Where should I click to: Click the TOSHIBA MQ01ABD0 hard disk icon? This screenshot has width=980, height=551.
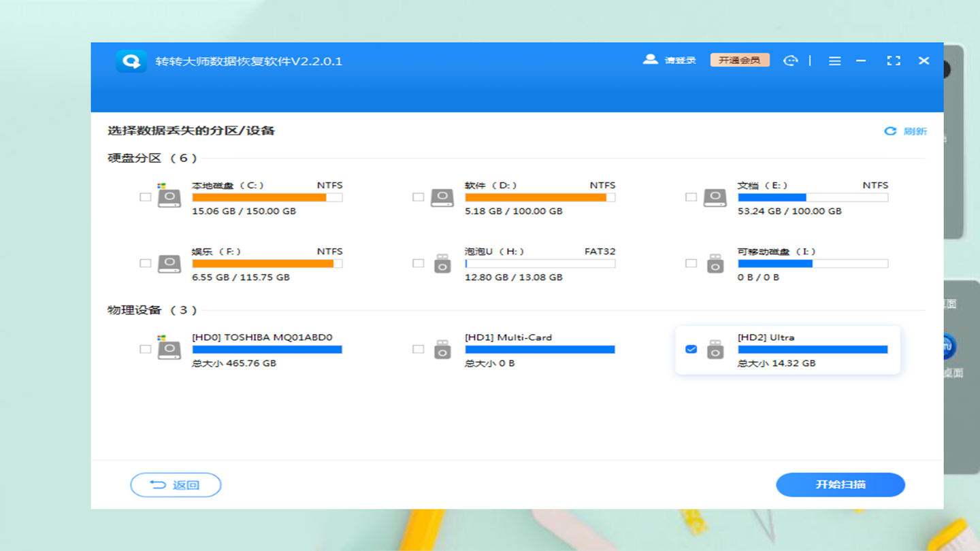169,348
